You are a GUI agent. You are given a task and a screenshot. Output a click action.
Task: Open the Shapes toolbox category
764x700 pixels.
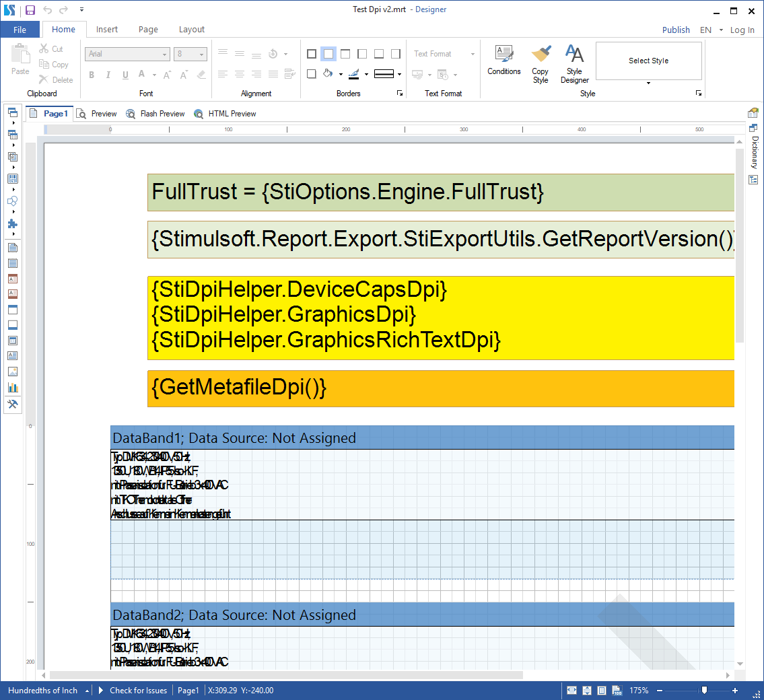coord(13,201)
